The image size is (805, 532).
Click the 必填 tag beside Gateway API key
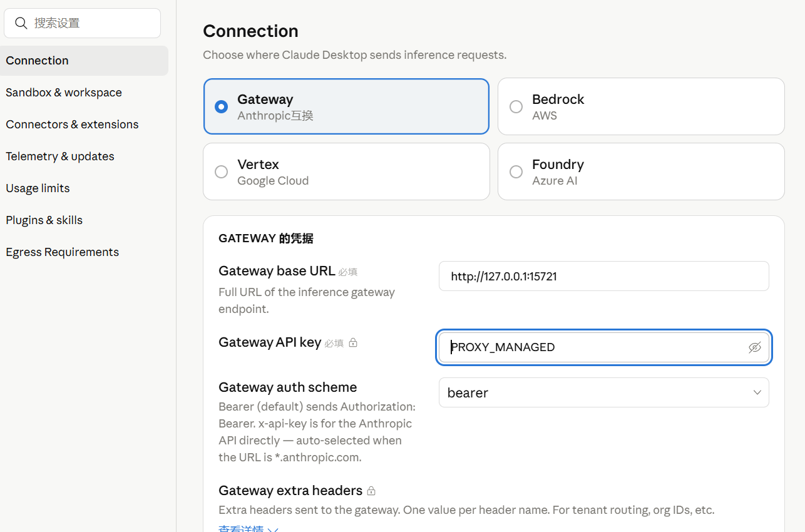click(x=334, y=344)
